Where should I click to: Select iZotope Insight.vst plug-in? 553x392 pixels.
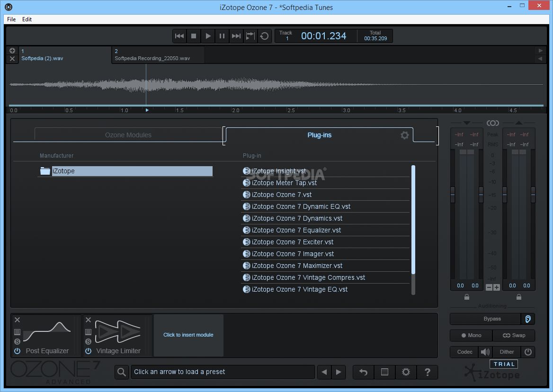326,171
